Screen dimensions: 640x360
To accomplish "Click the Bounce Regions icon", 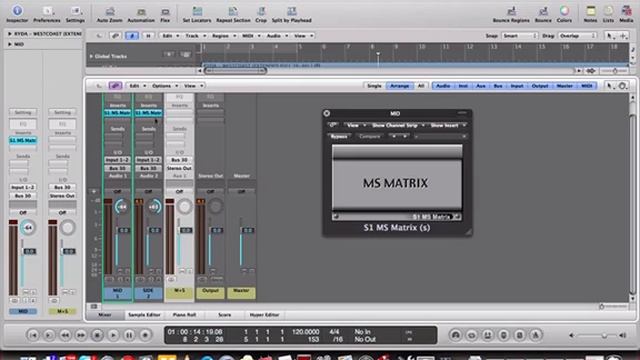I will pyautogui.click(x=511, y=14).
